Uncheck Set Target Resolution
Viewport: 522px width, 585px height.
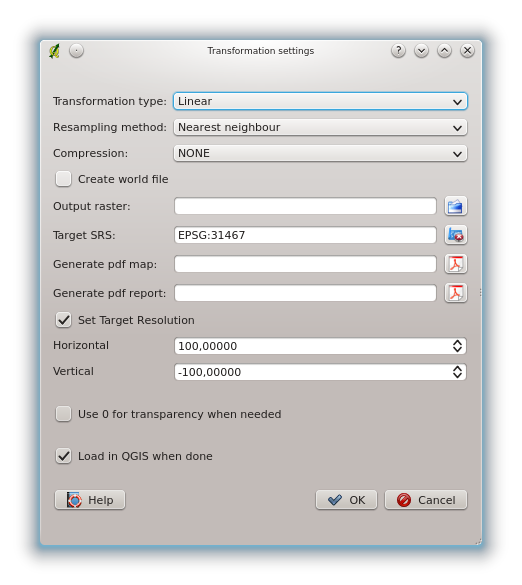[x=63, y=320]
